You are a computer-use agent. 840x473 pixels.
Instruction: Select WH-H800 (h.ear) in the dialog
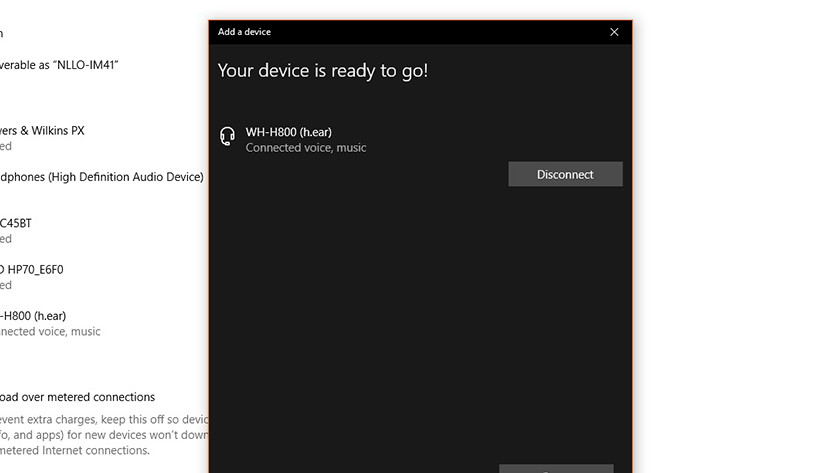click(288, 132)
